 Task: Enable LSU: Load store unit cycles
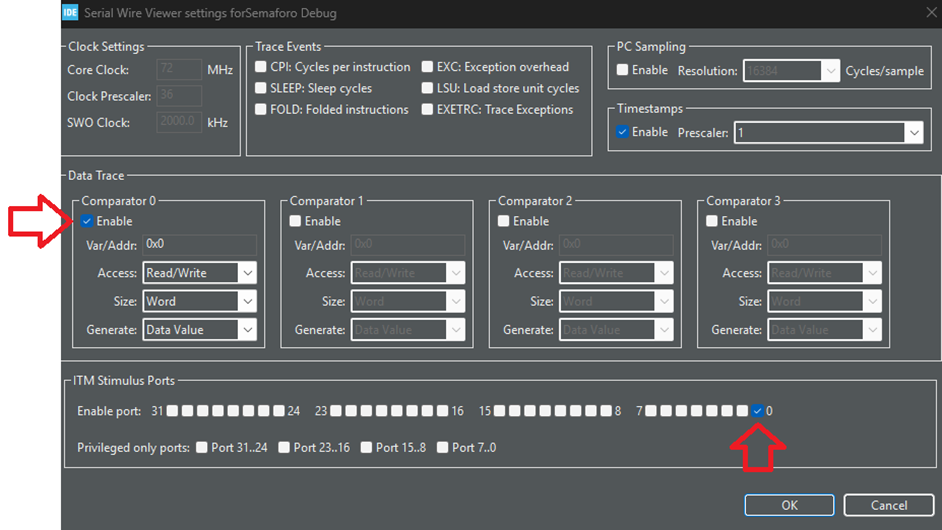(x=427, y=88)
